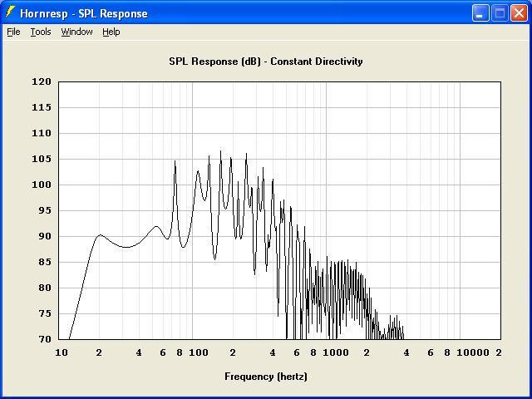
Task: Click the 70 dB axis label
Action: [x=44, y=339]
